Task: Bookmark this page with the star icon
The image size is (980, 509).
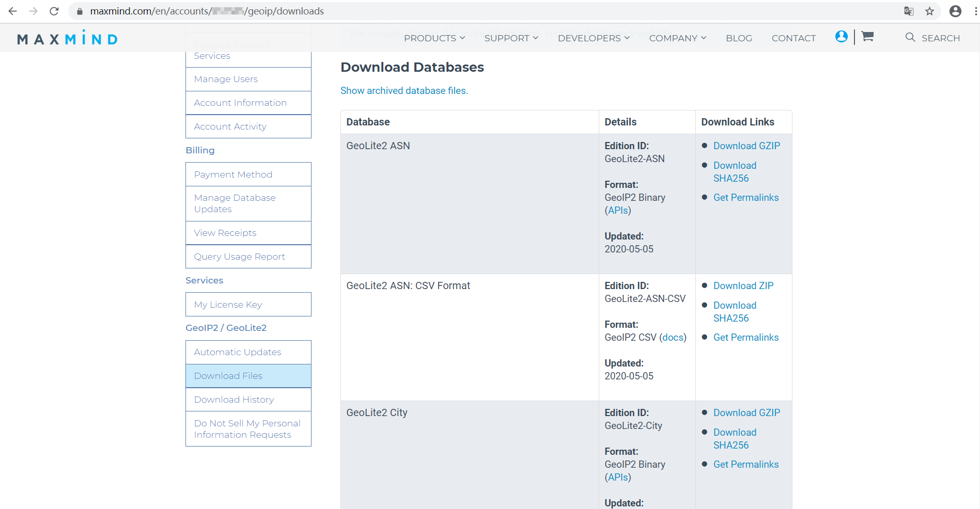Action: pyautogui.click(x=930, y=11)
